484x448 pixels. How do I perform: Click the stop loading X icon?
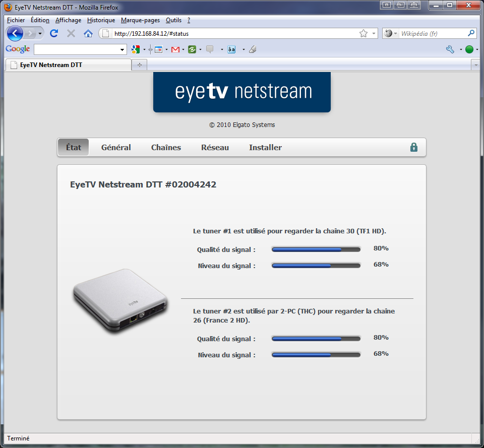pos(71,33)
